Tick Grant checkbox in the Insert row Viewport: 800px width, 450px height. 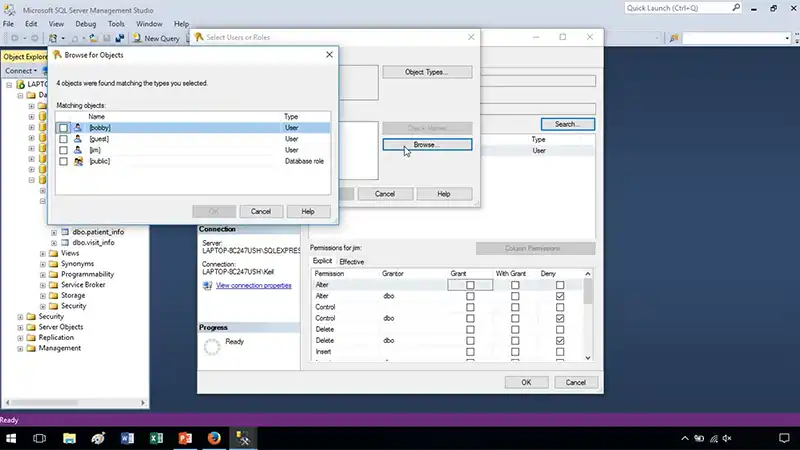pyautogui.click(x=470, y=352)
